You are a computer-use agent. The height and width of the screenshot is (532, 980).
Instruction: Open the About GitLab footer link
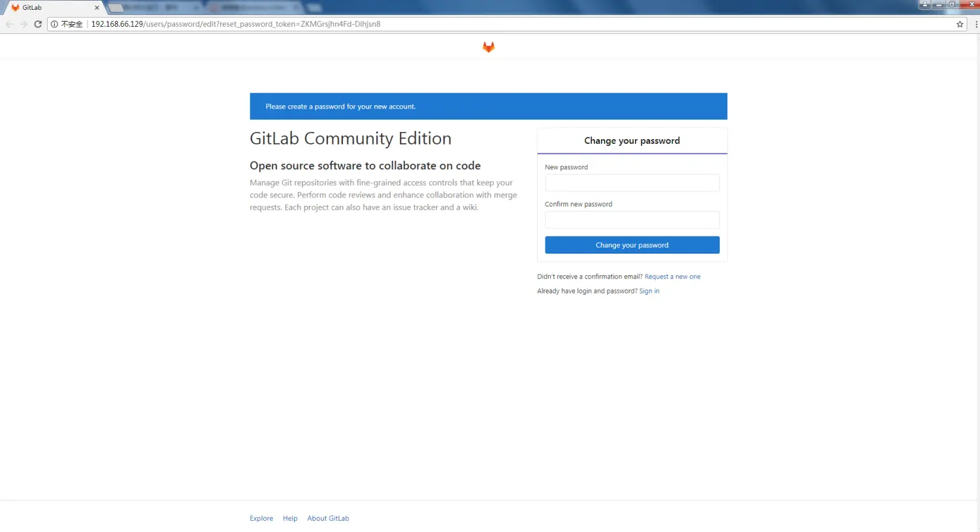coord(328,518)
